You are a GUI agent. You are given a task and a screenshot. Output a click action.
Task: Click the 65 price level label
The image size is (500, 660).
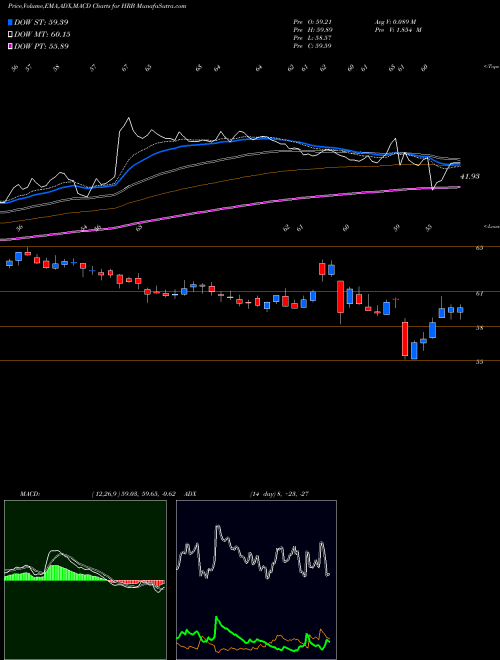click(x=479, y=248)
